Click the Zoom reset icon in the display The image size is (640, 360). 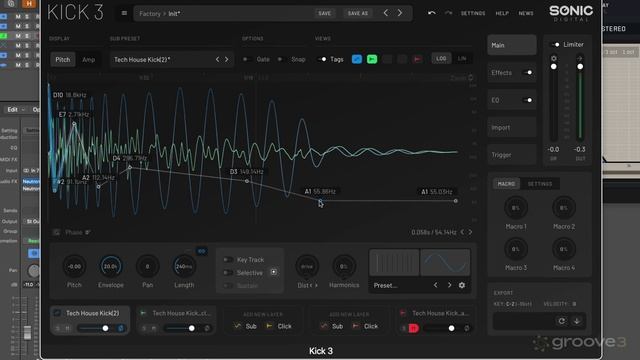tap(471, 78)
